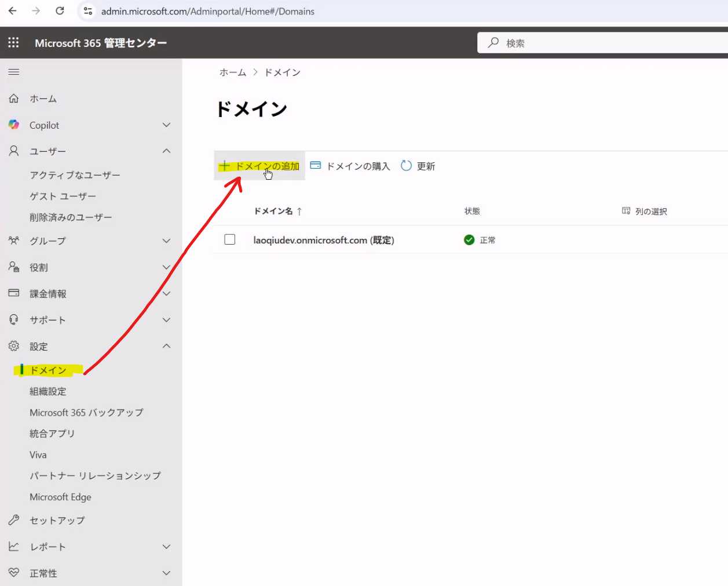Open the app launcher waffle icon
The height and width of the screenshot is (586, 728).
tap(13, 42)
